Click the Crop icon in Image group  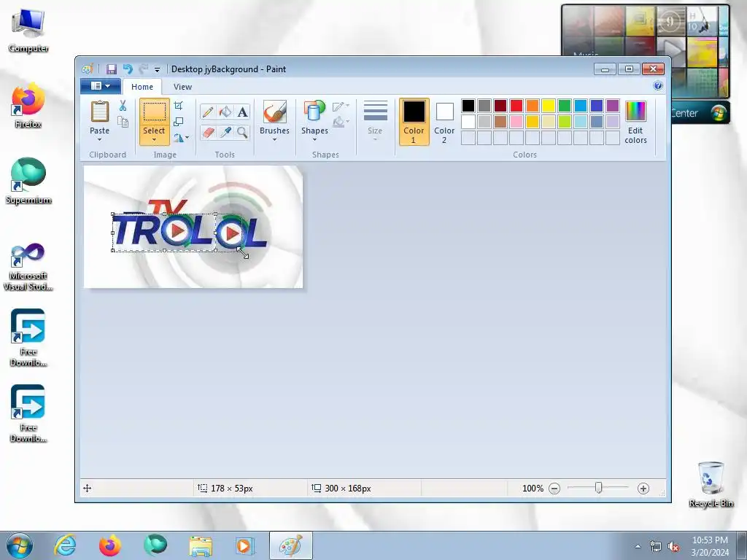tap(178, 105)
